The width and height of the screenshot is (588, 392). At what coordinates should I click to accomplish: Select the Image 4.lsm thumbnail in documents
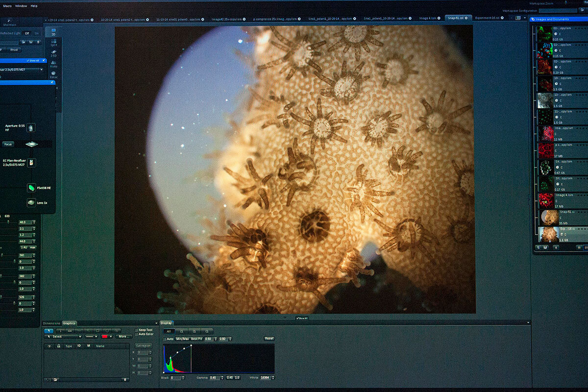pyautogui.click(x=545, y=200)
